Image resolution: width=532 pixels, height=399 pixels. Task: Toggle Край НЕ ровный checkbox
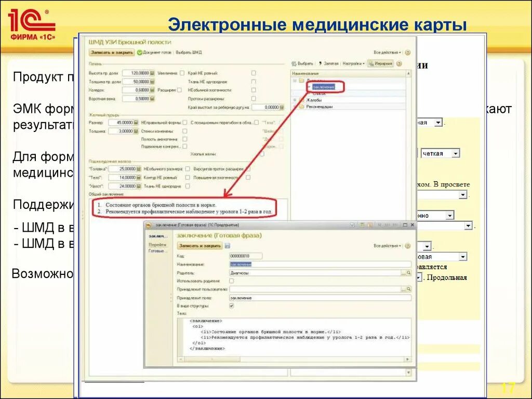coord(254,73)
